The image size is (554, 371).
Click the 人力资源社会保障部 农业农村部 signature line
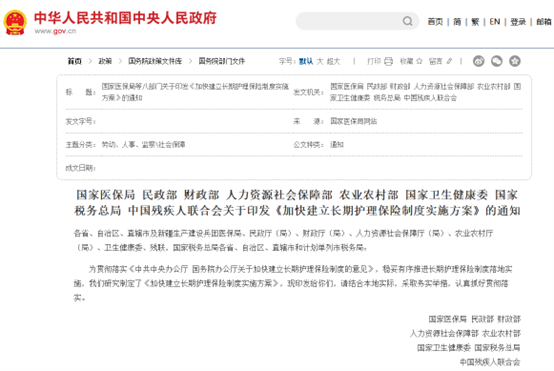click(465, 333)
